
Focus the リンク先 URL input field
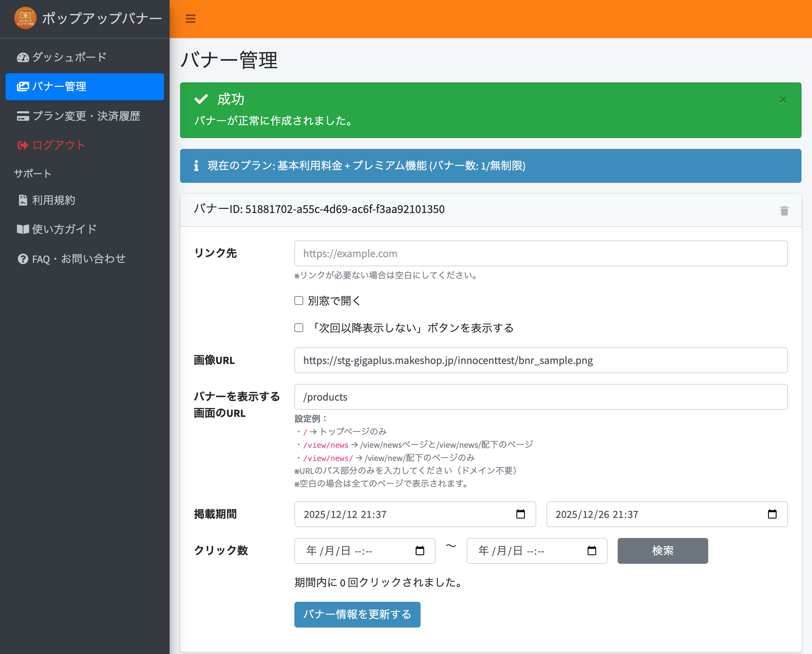(x=540, y=253)
